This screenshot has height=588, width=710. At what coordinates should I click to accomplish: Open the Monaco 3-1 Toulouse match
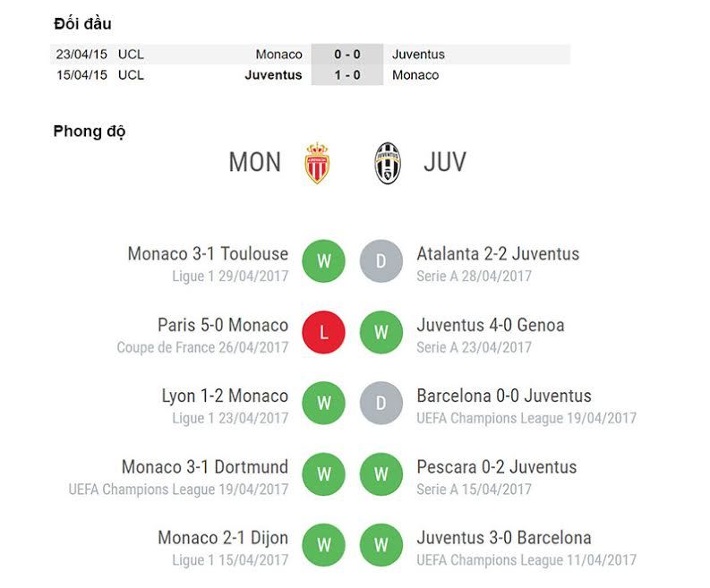[x=208, y=253]
